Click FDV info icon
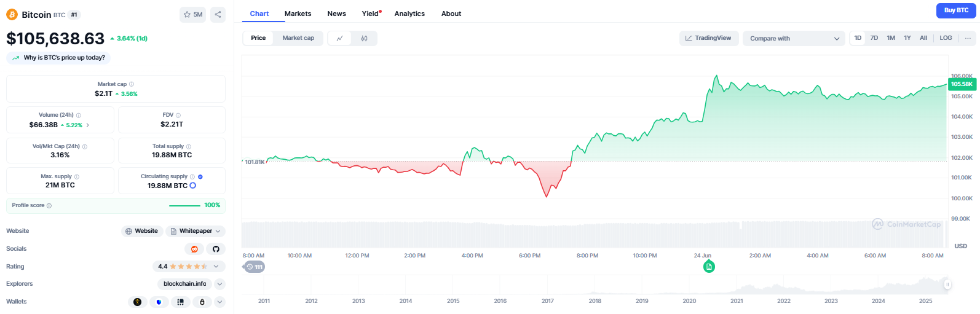The image size is (980, 314). coord(178,115)
